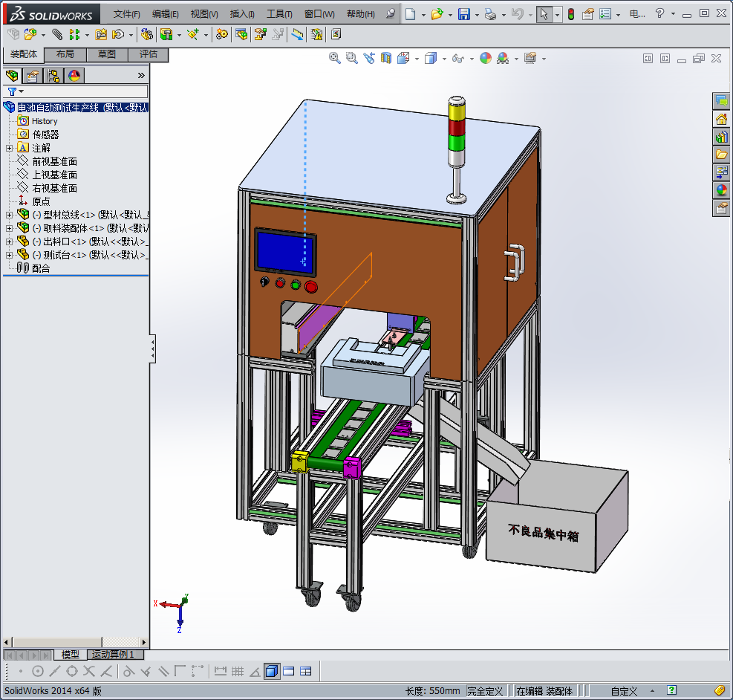Expand the 型材总线<1> component node
This screenshot has width=733, height=700.
click(9, 215)
